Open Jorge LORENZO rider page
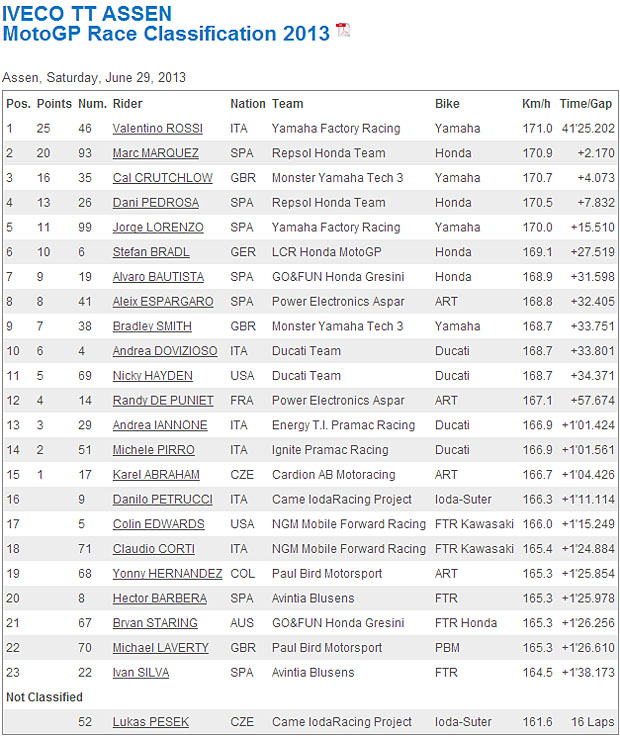 tap(157, 228)
